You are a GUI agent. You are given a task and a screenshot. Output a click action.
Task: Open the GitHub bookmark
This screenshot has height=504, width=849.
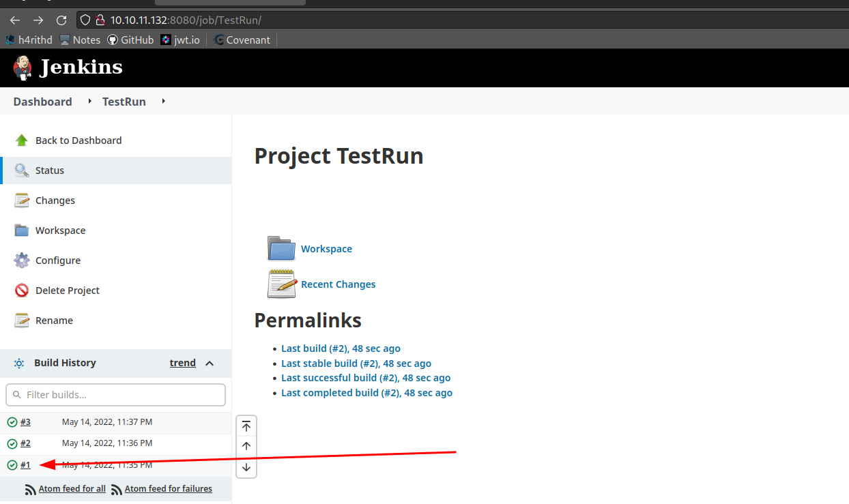(130, 40)
